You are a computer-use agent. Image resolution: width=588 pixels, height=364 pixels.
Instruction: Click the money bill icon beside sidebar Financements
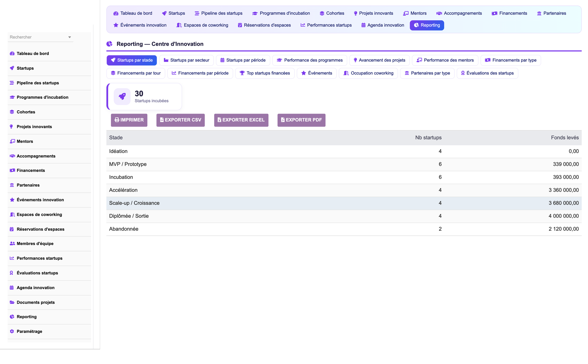[x=12, y=170]
